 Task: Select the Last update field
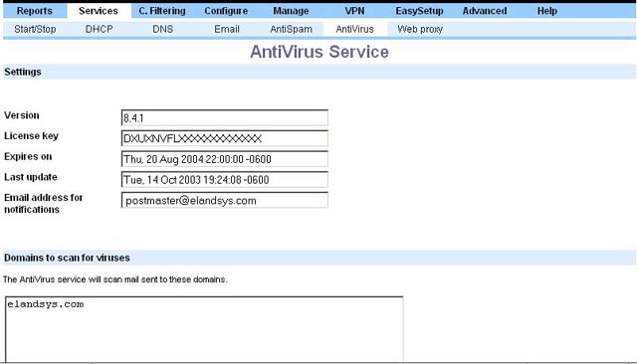(225, 180)
